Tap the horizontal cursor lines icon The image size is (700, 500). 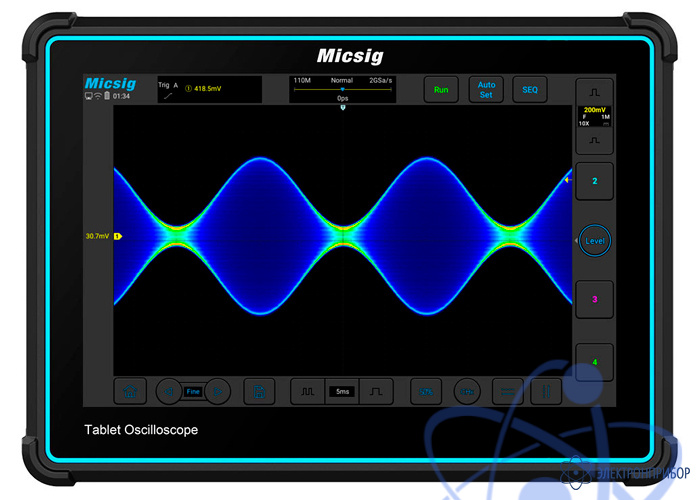coord(508,392)
